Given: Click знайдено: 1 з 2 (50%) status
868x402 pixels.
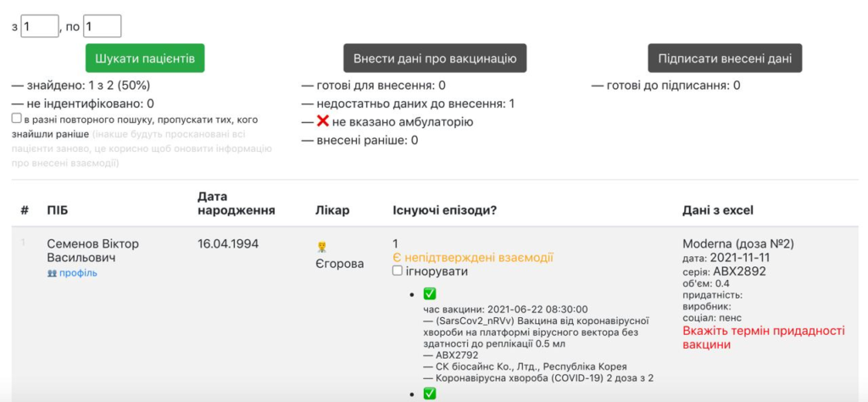Looking at the screenshot, I should pos(81,86).
